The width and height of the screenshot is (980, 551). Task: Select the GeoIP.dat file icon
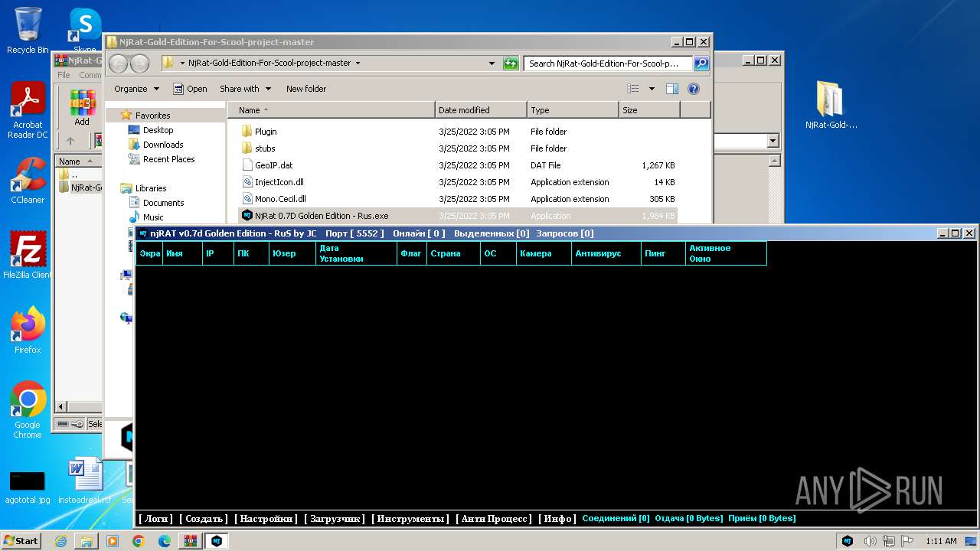(x=247, y=165)
